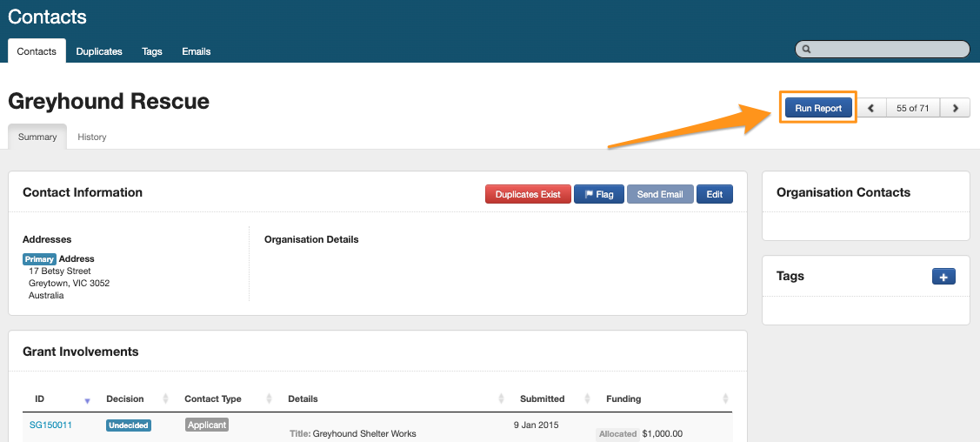Screen dimensions: 980x442
Task: Open the Duplicates tab
Action: click(99, 51)
